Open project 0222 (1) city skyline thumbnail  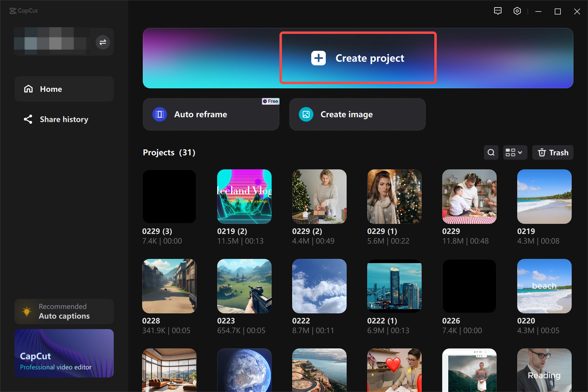point(394,286)
